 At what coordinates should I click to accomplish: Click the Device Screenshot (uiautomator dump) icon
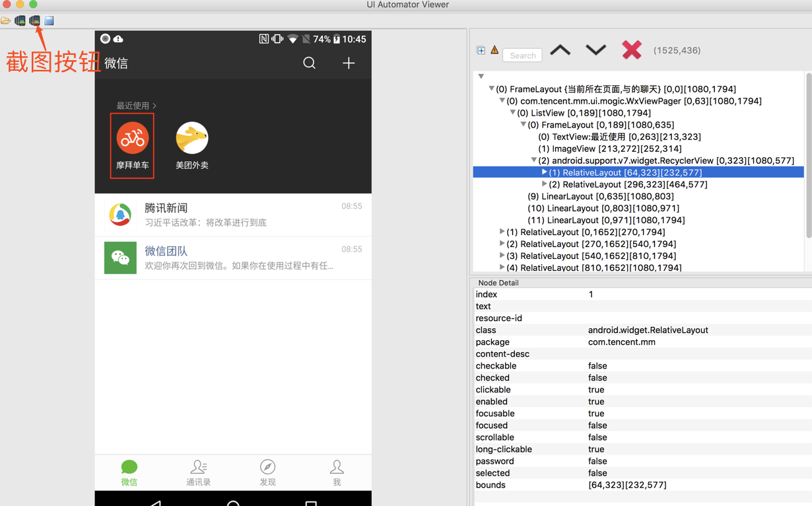(20, 21)
